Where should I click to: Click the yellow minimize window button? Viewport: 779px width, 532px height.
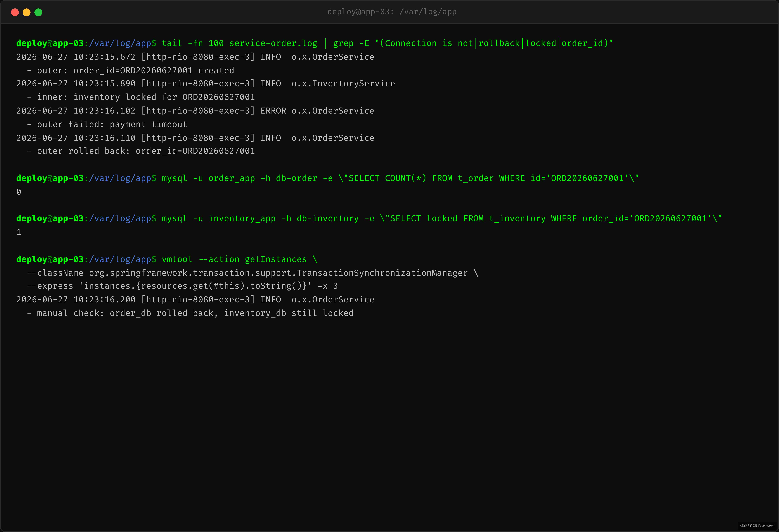(x=26, y=12)
